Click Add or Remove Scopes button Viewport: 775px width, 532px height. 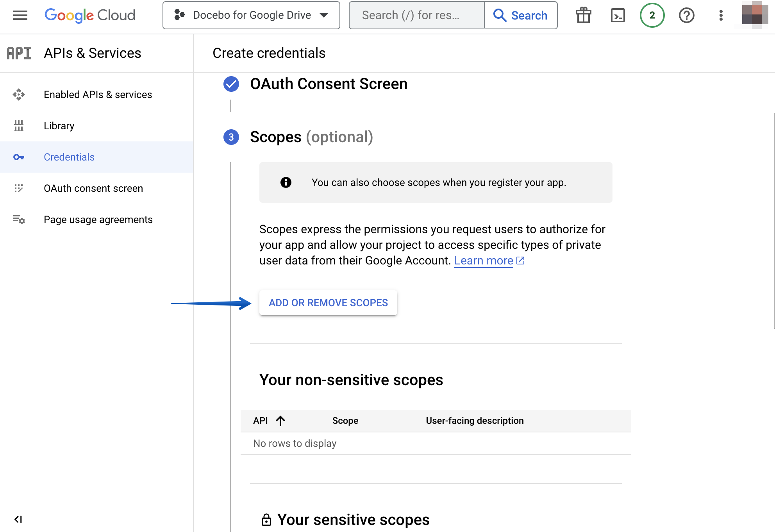[328, 303]
